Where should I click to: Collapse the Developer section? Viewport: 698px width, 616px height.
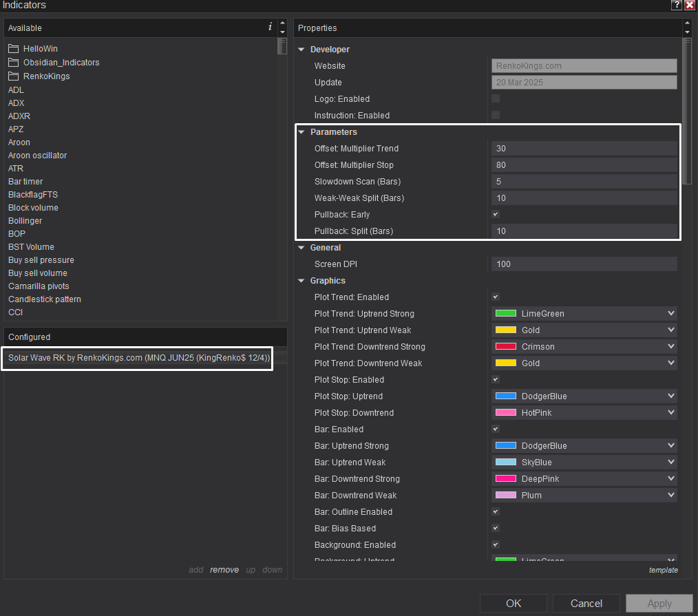302,50
